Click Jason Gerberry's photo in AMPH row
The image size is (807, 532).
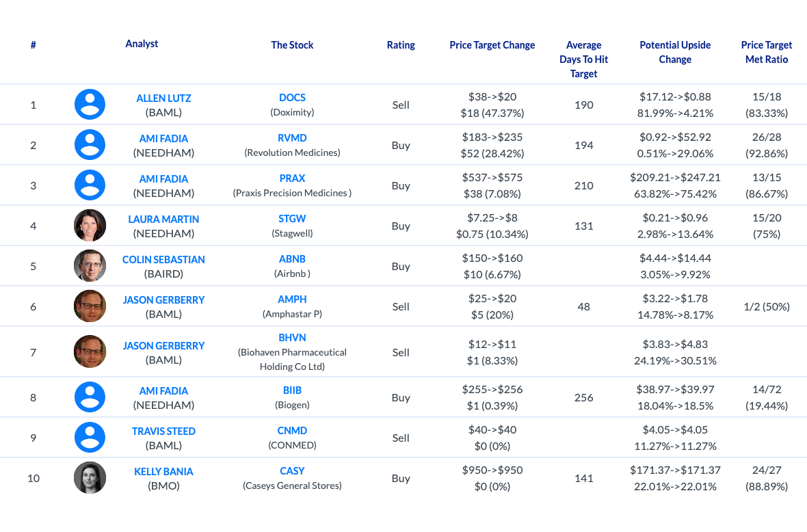(90, 306)
